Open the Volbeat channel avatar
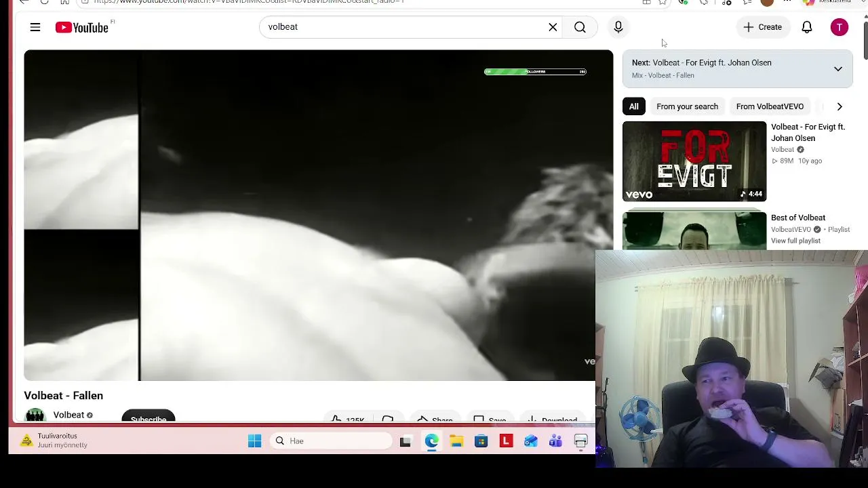This screenshot has width=868, height=488. click(35, 415)
